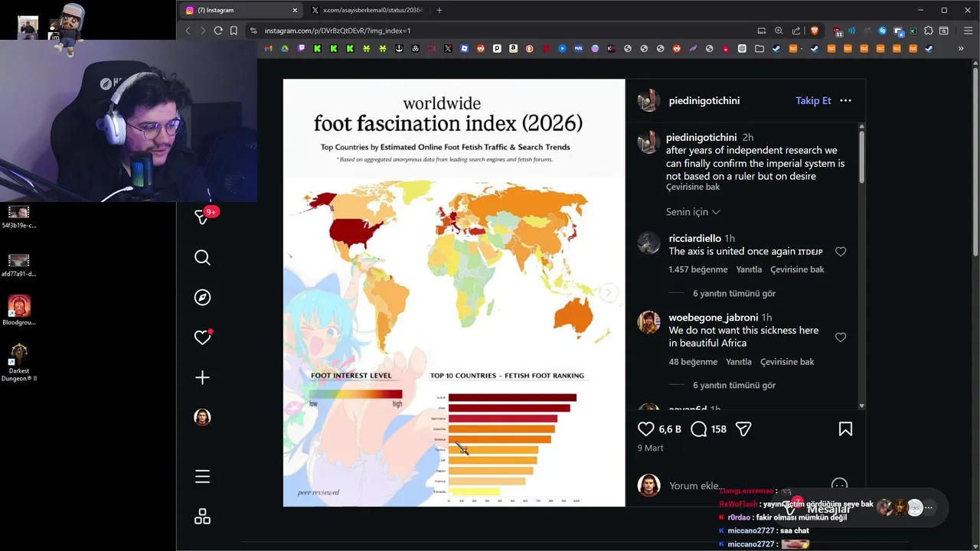The width and height of the screenshot is (980, 551).
Task: Open browser main menu
Action: 969,31
